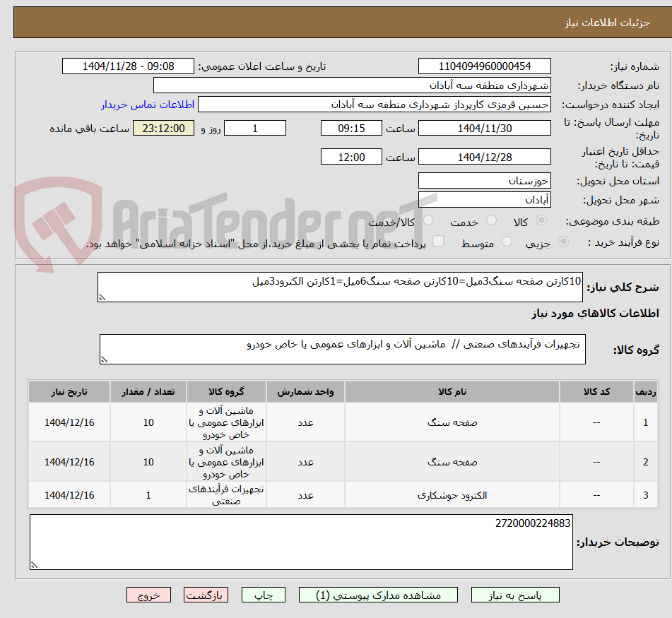Click the کد کالا column header
672x618 pixels.
click(x=596, y=391)
